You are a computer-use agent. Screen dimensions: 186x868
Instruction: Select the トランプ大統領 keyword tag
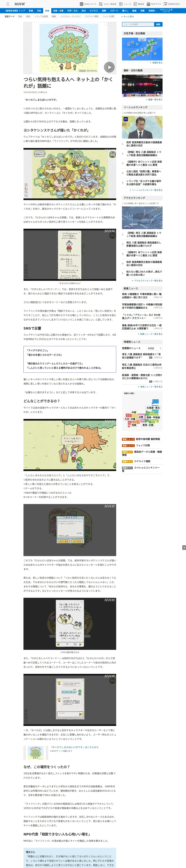pos(41,16)
